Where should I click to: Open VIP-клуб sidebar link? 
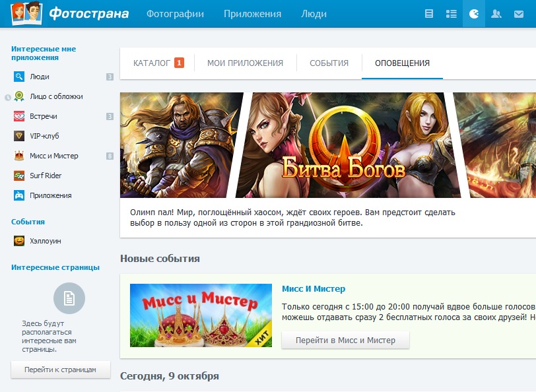pyautogui.click(x=44, y=137)
